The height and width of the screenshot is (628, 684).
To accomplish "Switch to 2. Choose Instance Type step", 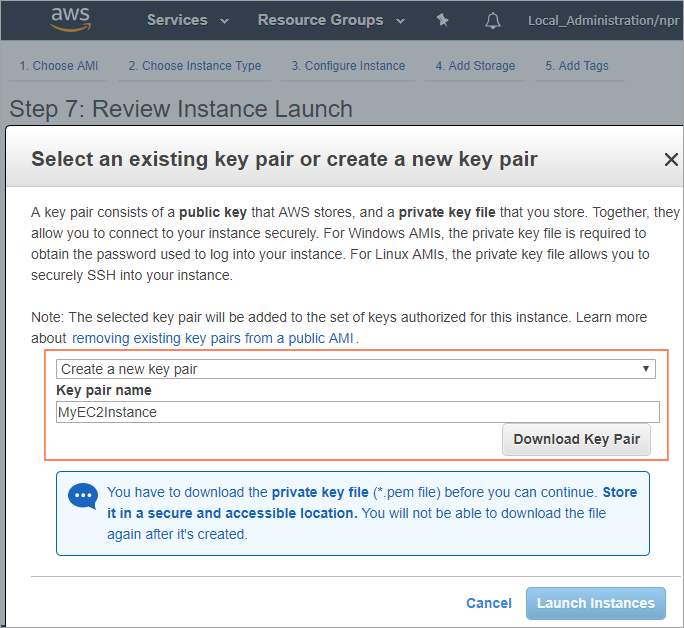I will (195, 66).
